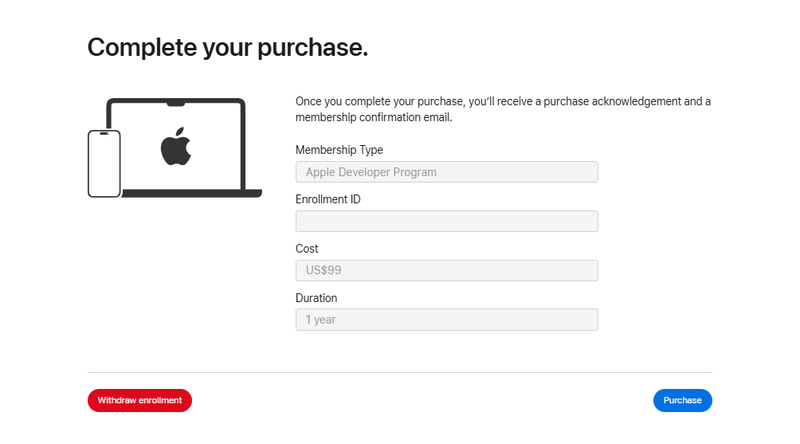
Task: Click the "Once you complete your purchase" text
Action: 378,102
